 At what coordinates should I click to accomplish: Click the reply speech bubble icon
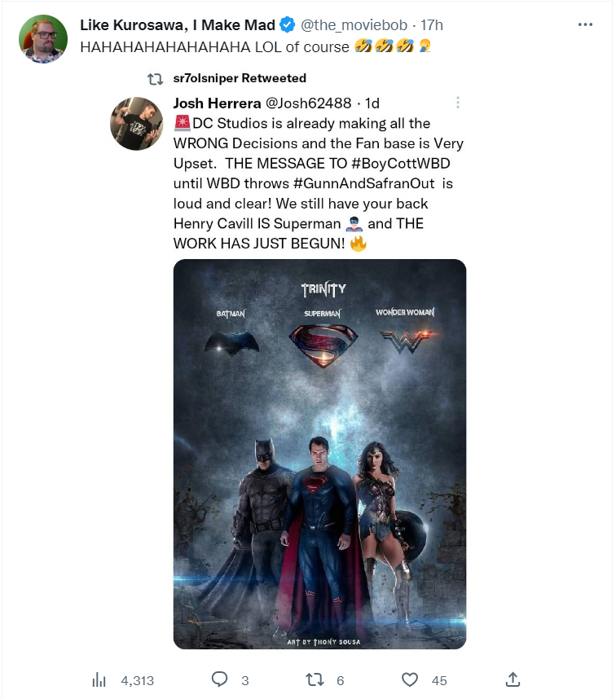[x=219, y=679]
